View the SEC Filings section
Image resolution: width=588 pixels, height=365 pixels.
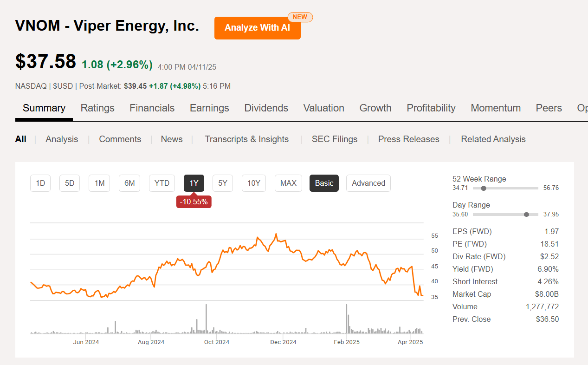[335, 139]
